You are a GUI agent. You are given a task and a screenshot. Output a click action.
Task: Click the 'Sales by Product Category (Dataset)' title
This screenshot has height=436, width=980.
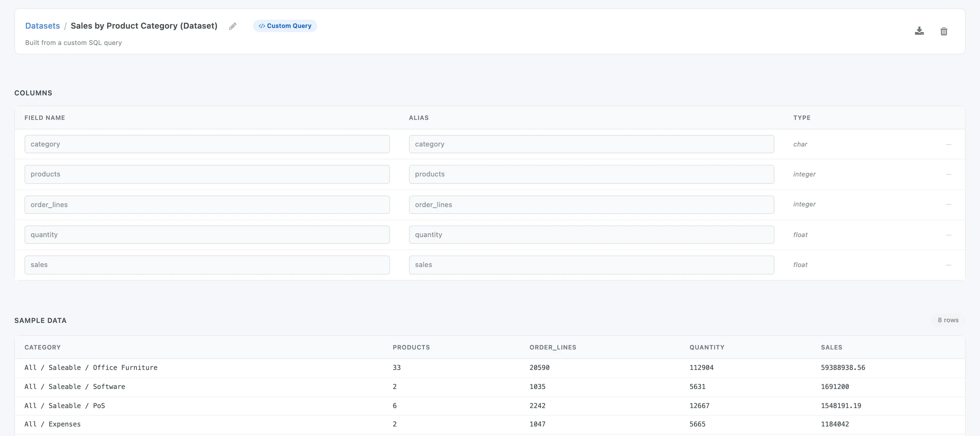(144, 26)
